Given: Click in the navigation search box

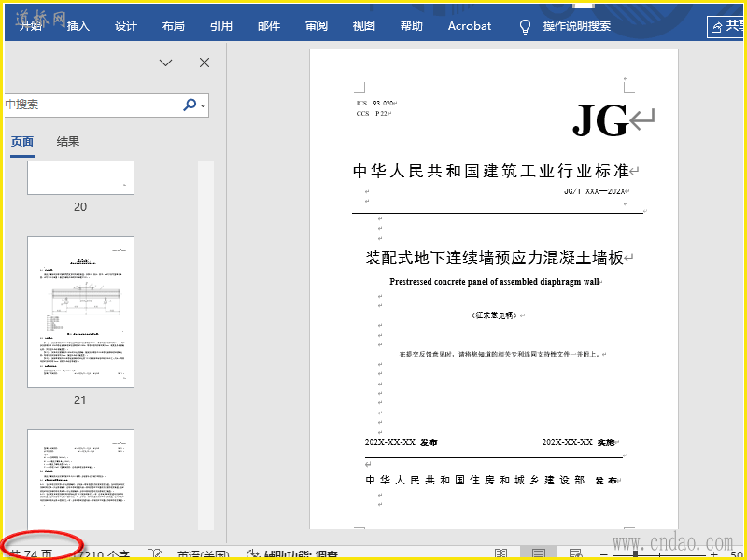Looking at the screenshot, I should coord(89,105).
